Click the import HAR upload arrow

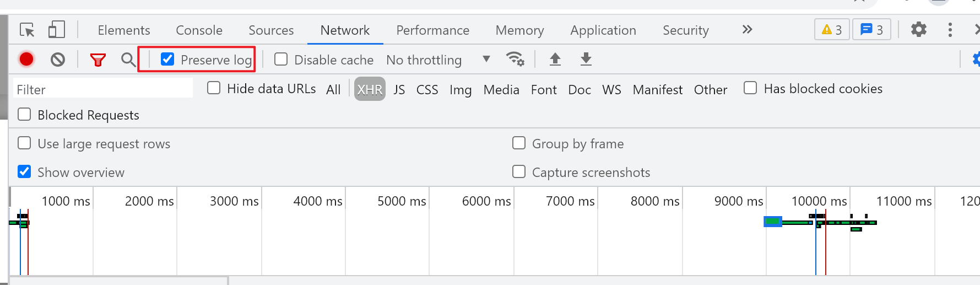coord(555,59)
